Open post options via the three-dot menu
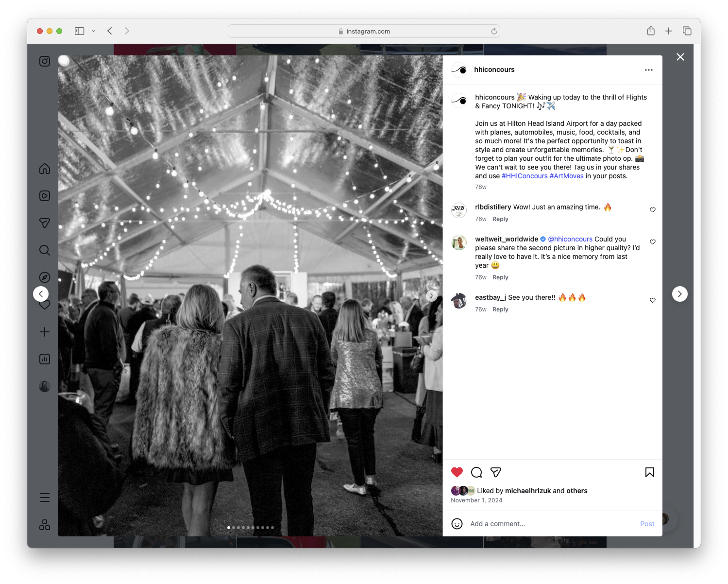This screenshot has width=728, height=584. tap(649, 69)
